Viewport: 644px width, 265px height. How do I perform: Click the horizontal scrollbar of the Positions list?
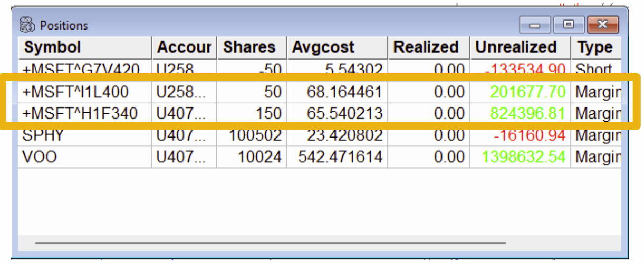pos(270,243)
